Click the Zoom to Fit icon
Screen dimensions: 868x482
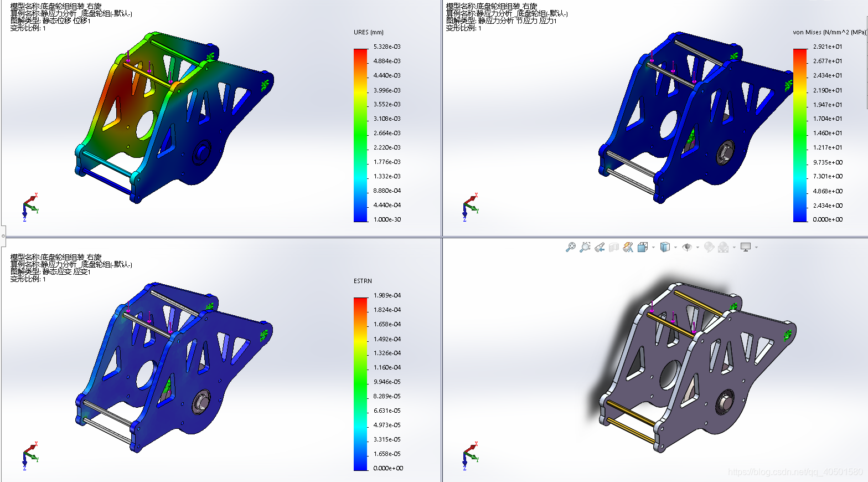pyautogui.click(x=570, y=247)
